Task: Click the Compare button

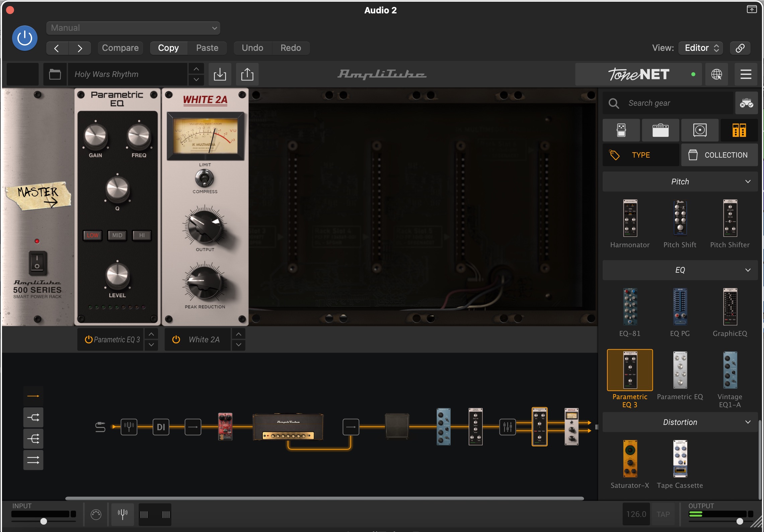Action: (120, 48)
